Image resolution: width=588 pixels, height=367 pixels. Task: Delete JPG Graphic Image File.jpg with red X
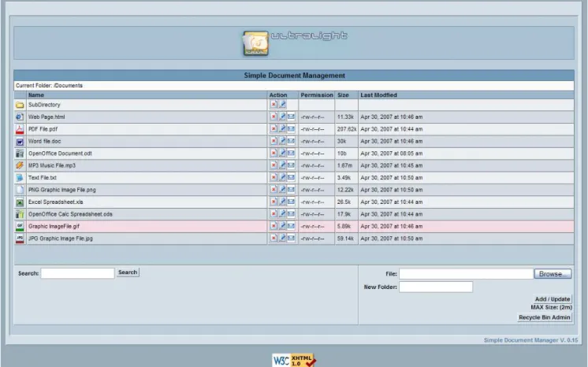[274, 238]
